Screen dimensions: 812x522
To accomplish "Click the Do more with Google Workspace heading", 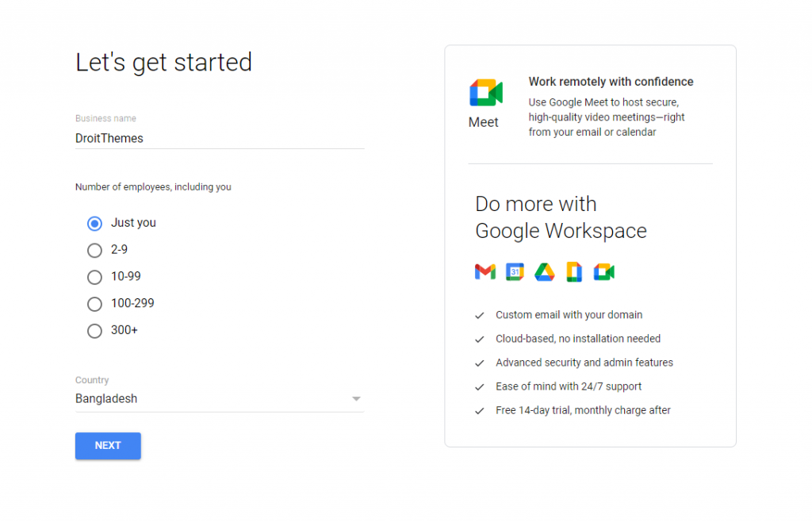I will coord(561,217).
